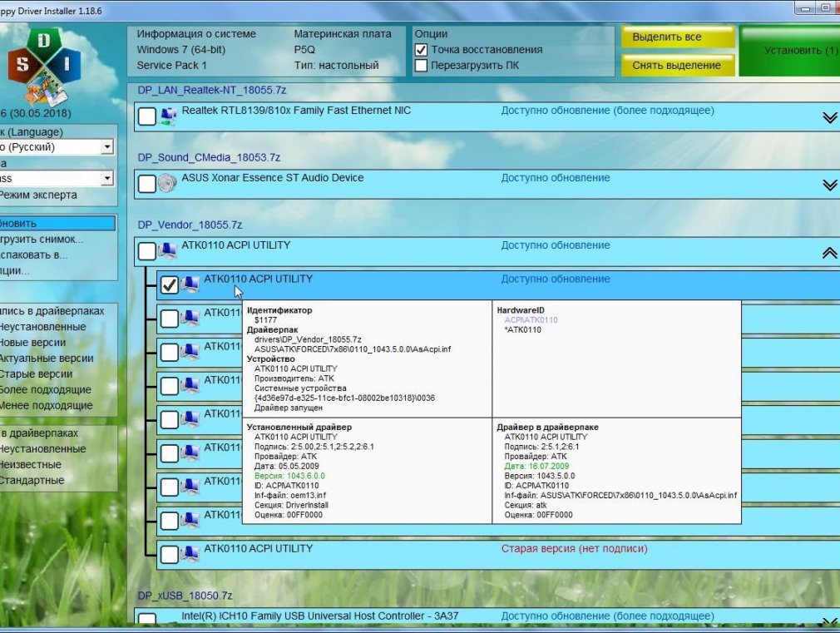Uncheck the highlighted ATK0110 ACPI UTILITY checkbox
The height and width of the screenshot is (633, 840).
[x=170, y=284]
